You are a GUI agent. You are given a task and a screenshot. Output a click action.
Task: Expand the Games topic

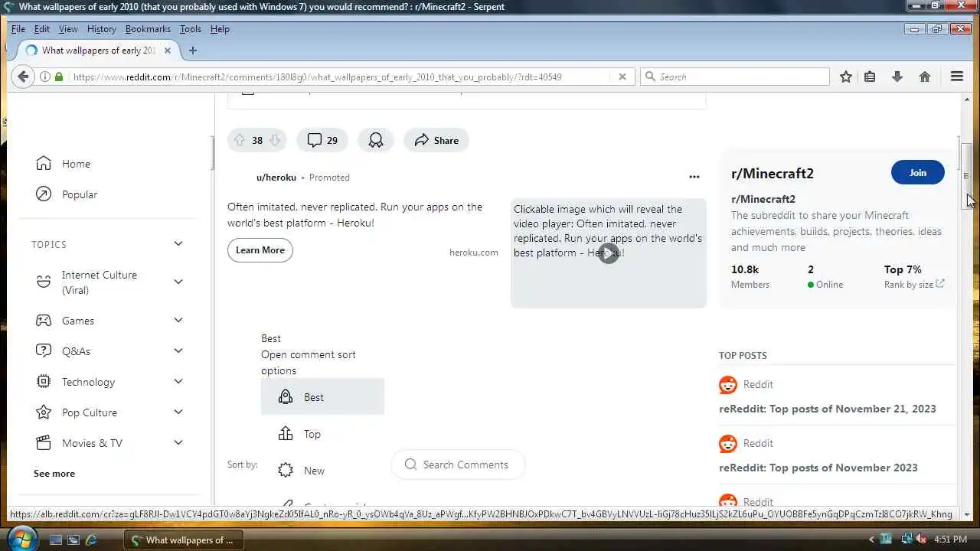click(x=178, y=320)
